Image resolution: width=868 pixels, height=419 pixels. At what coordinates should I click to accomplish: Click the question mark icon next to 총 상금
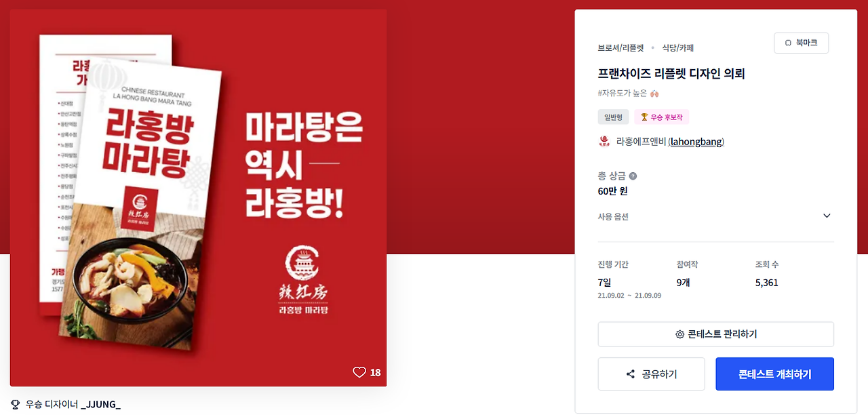(x=633, y=176)
